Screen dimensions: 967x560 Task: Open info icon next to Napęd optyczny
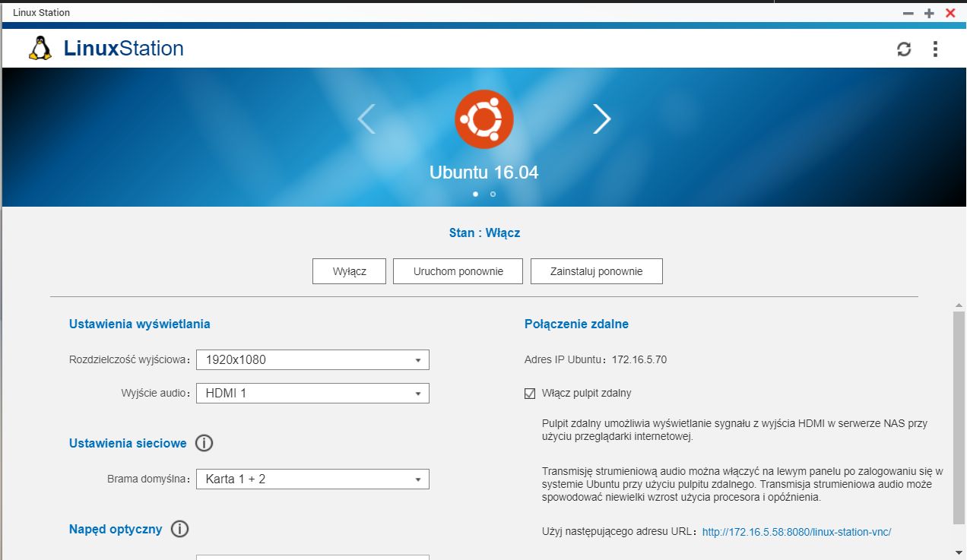[179, 530]
